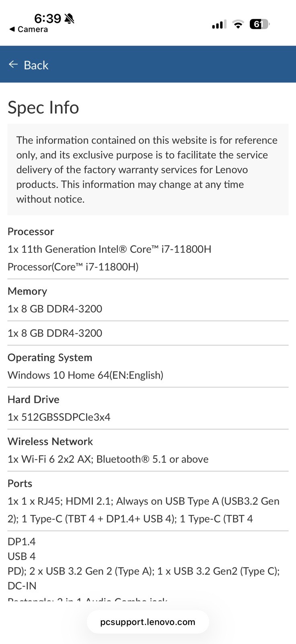Select the Hard Drive section label
296x644 pixels.
[33, 399]
